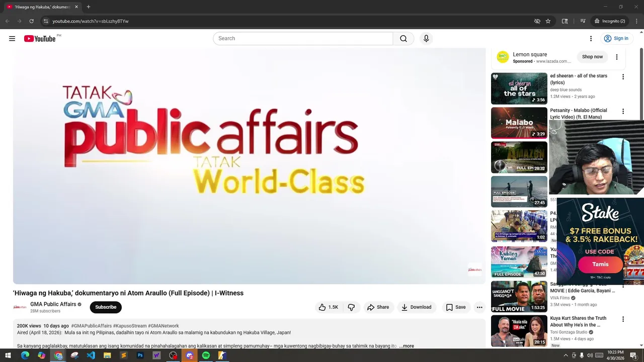Screen dimensions: 644x362
Task: Open YouTube settings three-dot menu beside Sign in
Action: coord(591,39)
